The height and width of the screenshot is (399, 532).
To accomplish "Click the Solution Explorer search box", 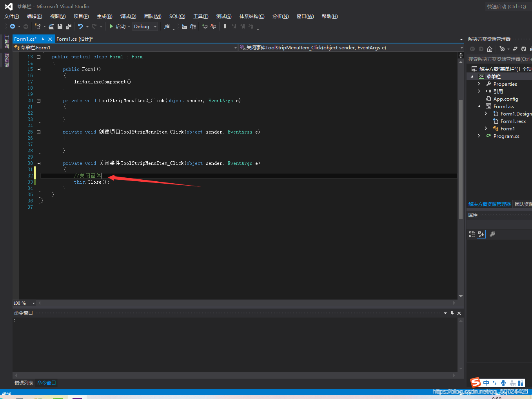I will point(499,59).
